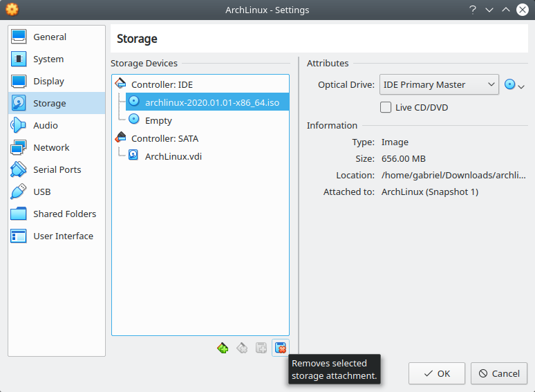Cancel the settings dialog
535x392 pixels.
(x=499, y=373)
